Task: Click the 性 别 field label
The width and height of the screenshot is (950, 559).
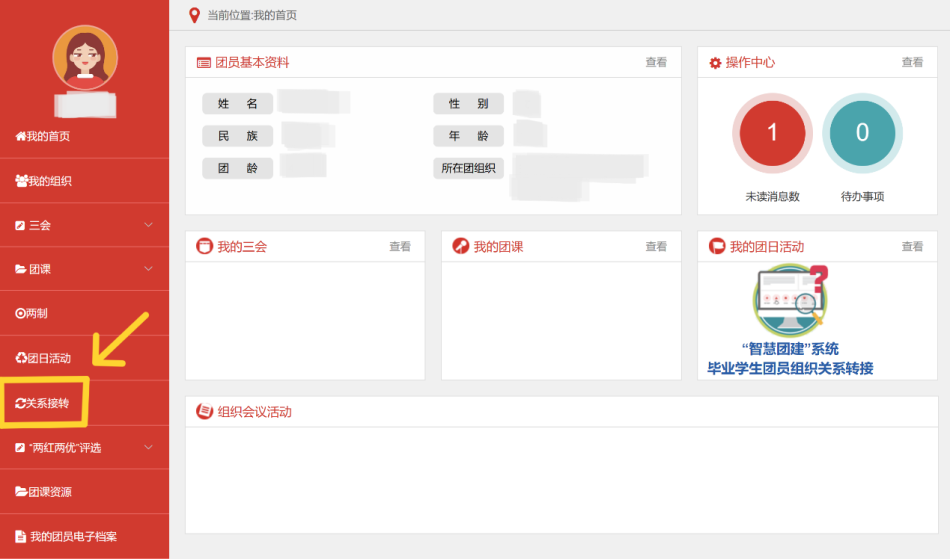Action: pos(468,104)
